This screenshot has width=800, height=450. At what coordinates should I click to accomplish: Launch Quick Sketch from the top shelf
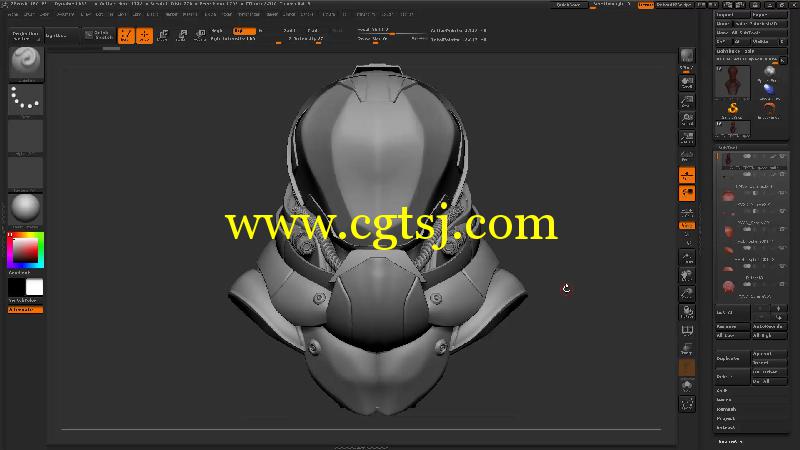point(99,35)
